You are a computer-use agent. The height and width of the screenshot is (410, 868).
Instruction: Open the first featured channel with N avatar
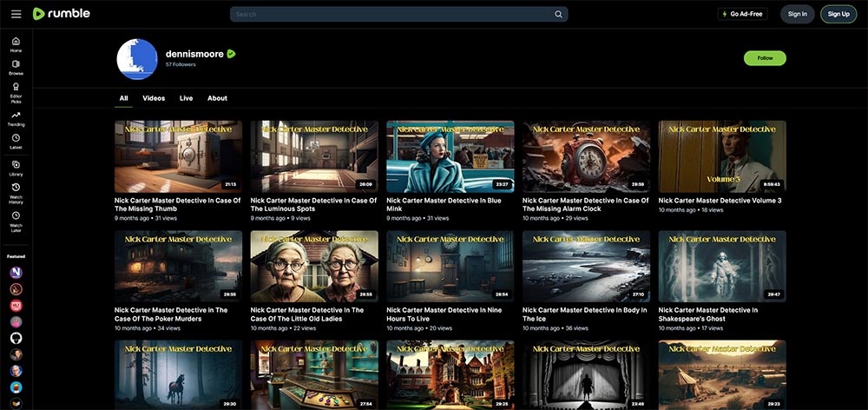click(16, 273)
